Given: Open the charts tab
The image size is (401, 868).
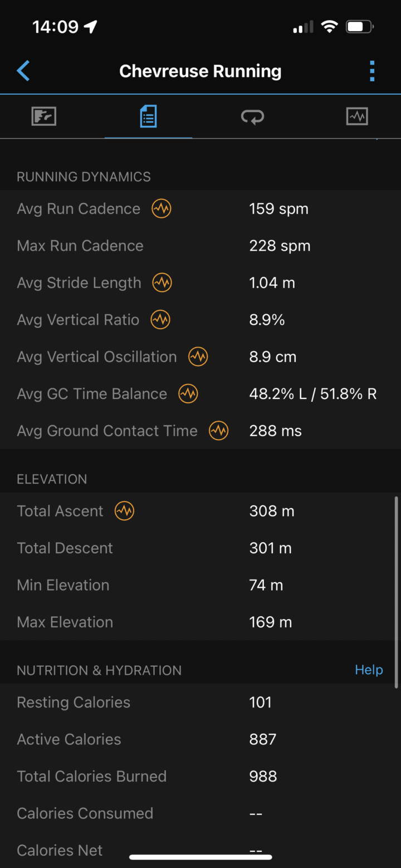Looking at the screenshot, I should pyautogui.click(x=356, y=116).
